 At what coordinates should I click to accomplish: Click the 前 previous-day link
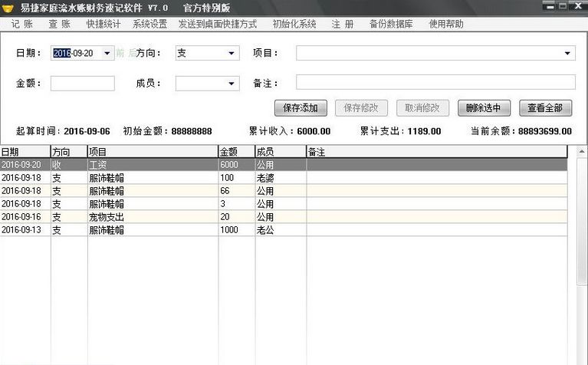click(120, 53)
